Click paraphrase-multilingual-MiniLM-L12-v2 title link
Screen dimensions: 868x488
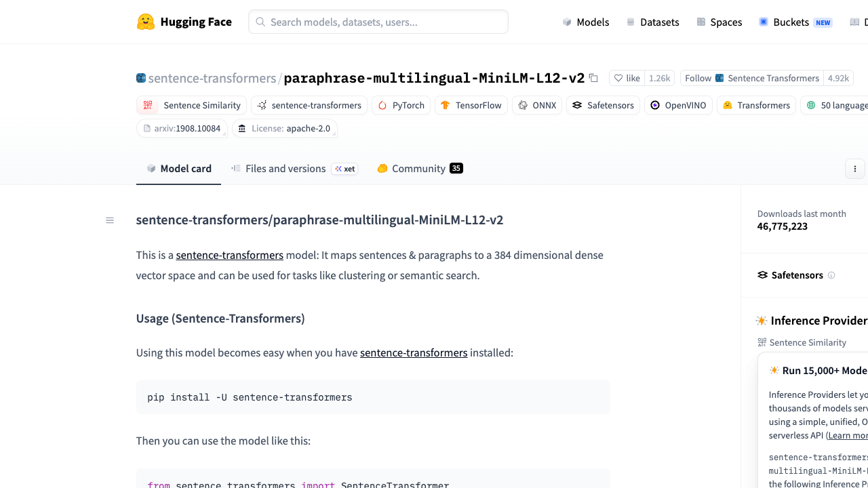(x=434, y=78)
